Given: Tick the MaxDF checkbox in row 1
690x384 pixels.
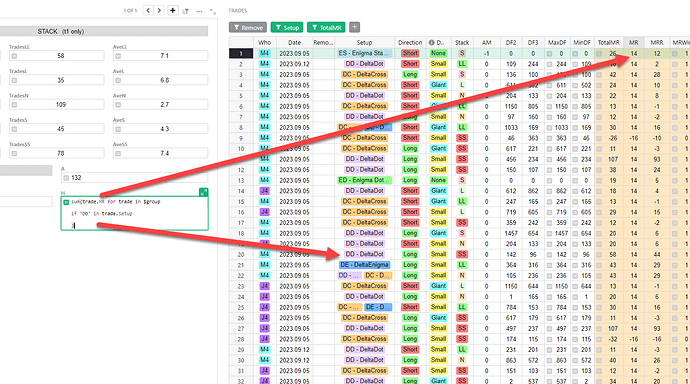Looking at the screenshot, I should tap(550, 54).
